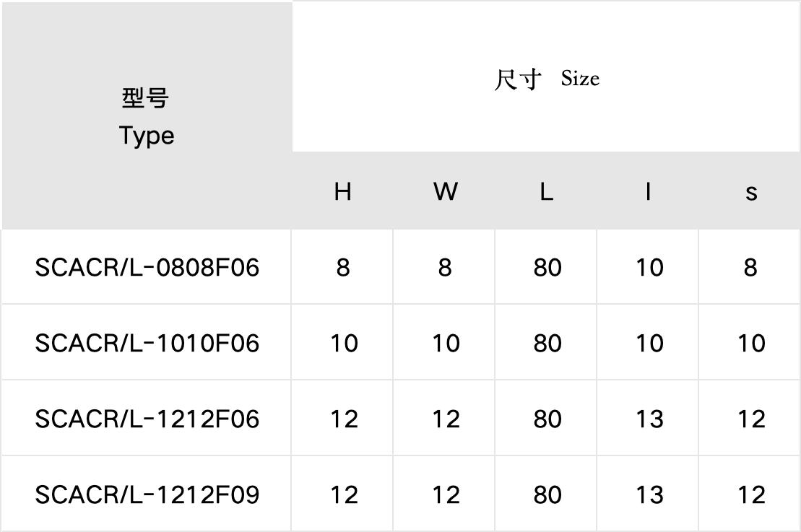Click the H value for SCACR/L-0808F06
801x532 pixels.
pos(342,268)
